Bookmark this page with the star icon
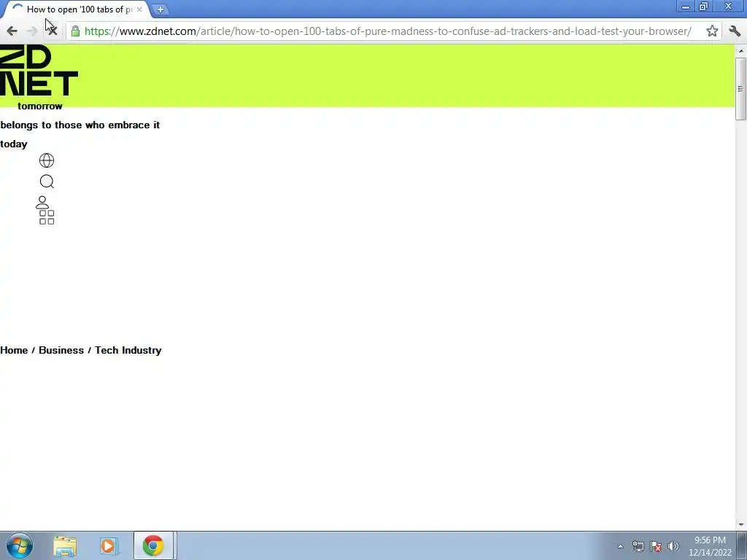This screenshot has width=747, height=560. tap(712, 31)
